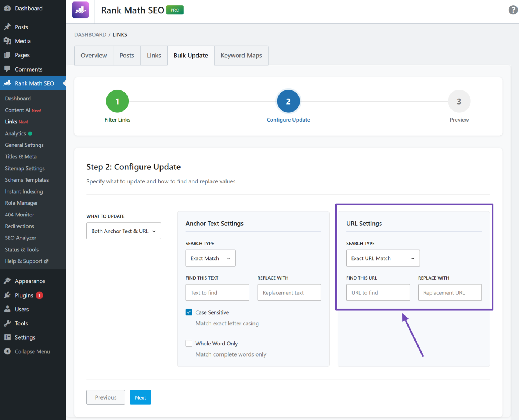
Task: Uncheck the Case Sensitive option
Action: [189, 312]
